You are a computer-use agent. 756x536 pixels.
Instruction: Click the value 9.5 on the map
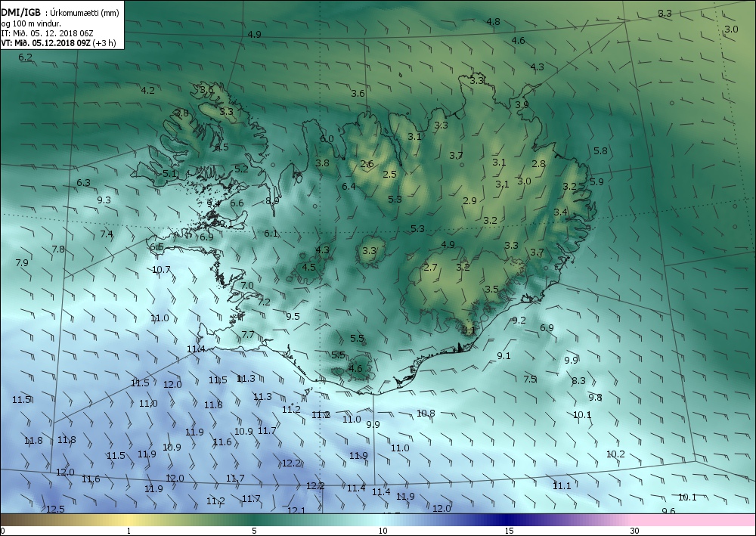(x=293, y=317)
